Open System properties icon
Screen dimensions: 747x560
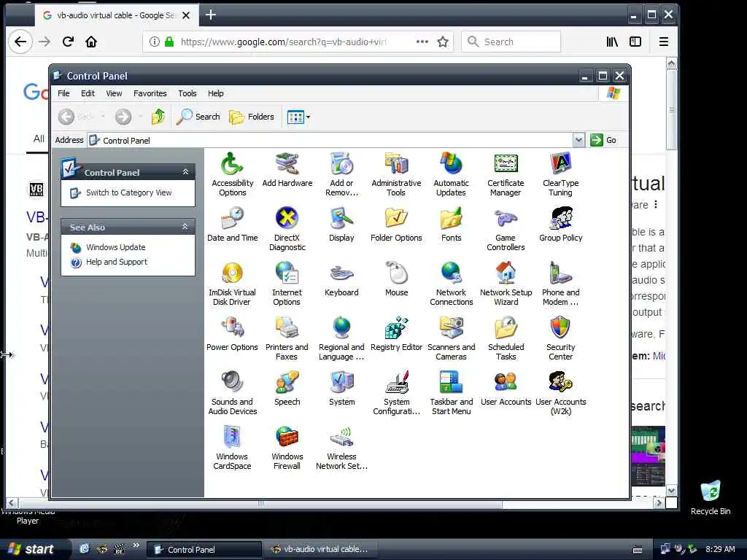click(341, 388)
